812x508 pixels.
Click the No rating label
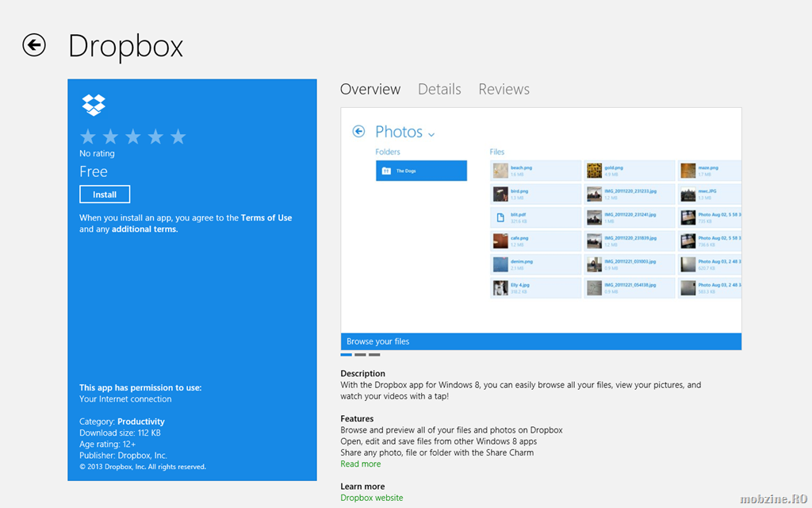[x=97, y=153]
